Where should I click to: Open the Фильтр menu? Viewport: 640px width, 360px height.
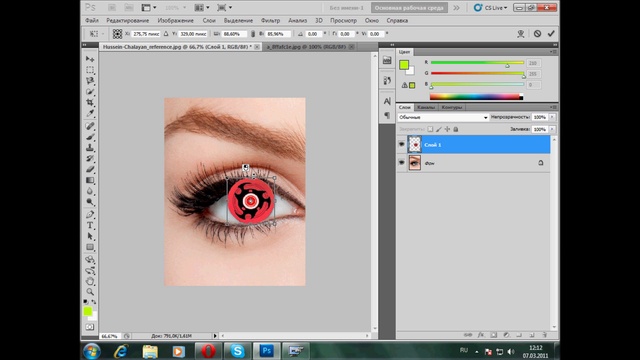click(270, 20)
